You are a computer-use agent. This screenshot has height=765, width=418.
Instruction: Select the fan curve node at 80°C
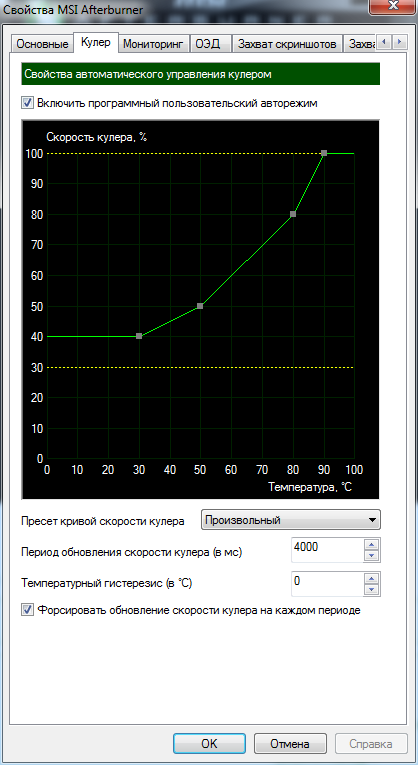coord(293,214)
